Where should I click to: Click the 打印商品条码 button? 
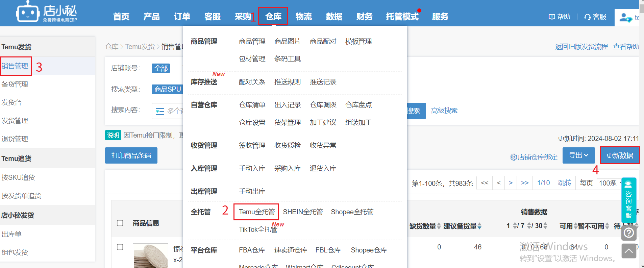pos(131,155)
